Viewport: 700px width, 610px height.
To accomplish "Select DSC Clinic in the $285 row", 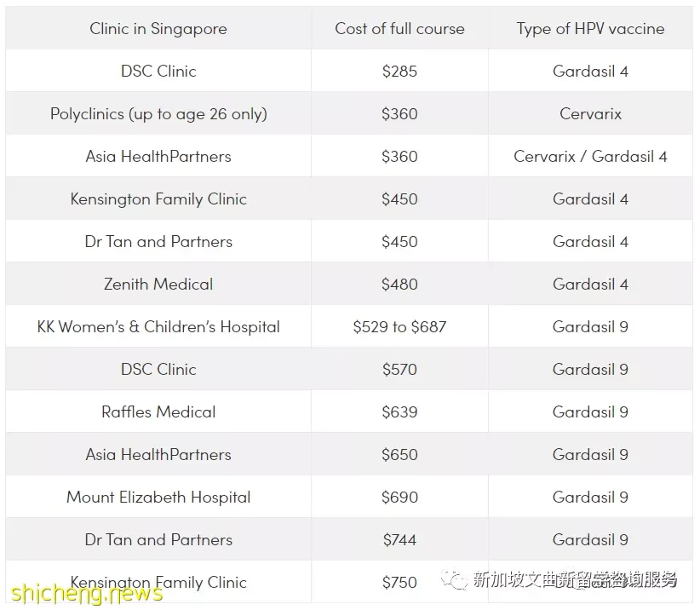I will click(x=158, y=71).
